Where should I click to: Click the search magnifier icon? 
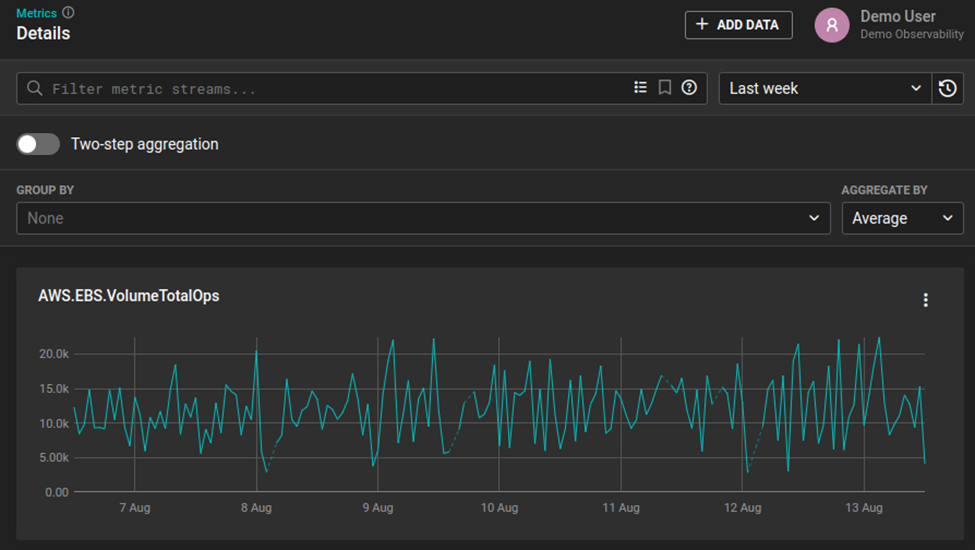click(x=35, y=88)
